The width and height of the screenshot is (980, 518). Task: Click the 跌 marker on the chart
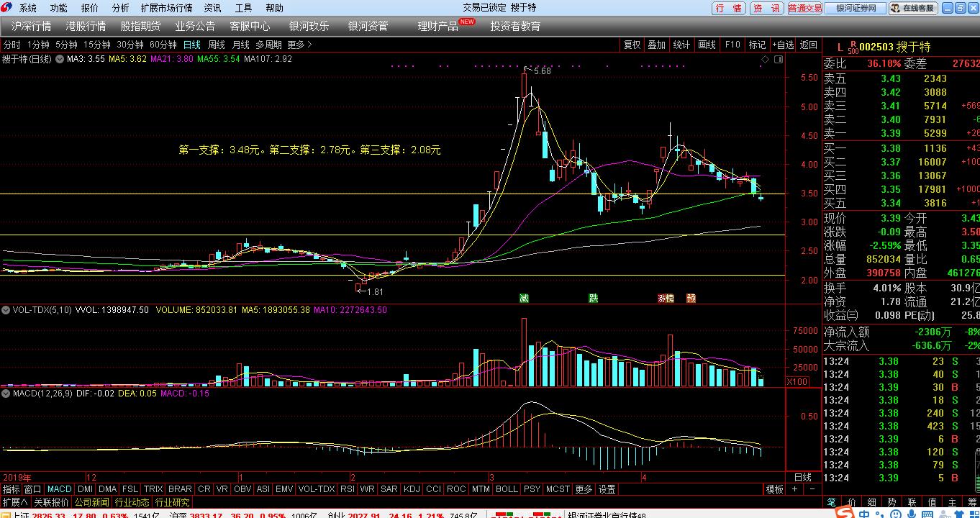coord(594,298)
